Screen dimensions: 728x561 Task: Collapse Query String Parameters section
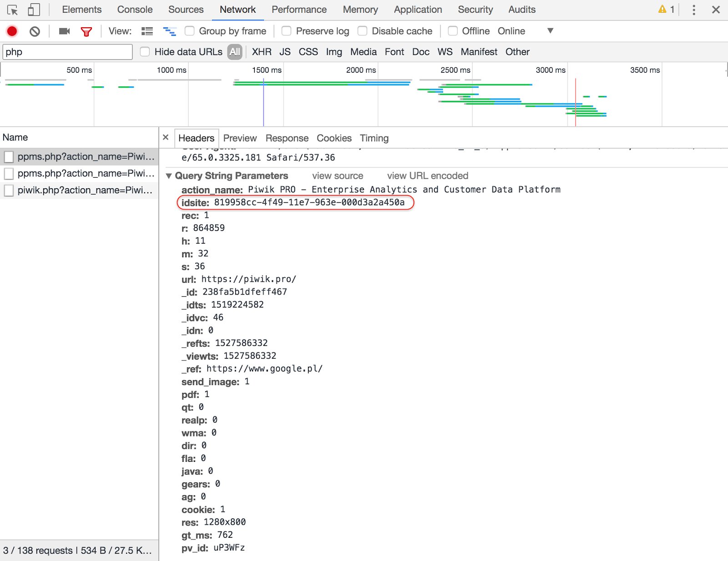pos(169,176)
